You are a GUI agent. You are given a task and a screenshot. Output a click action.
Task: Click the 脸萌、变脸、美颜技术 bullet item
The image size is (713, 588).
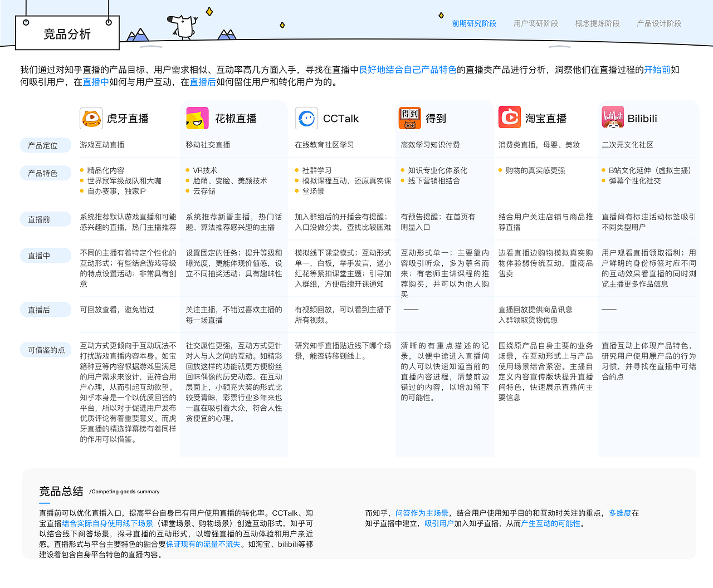click(x=230, y=181)
